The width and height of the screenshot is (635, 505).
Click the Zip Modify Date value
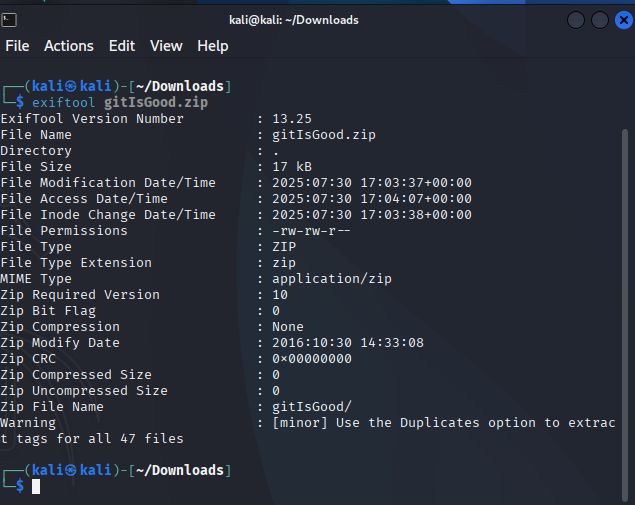pos(348,343)
